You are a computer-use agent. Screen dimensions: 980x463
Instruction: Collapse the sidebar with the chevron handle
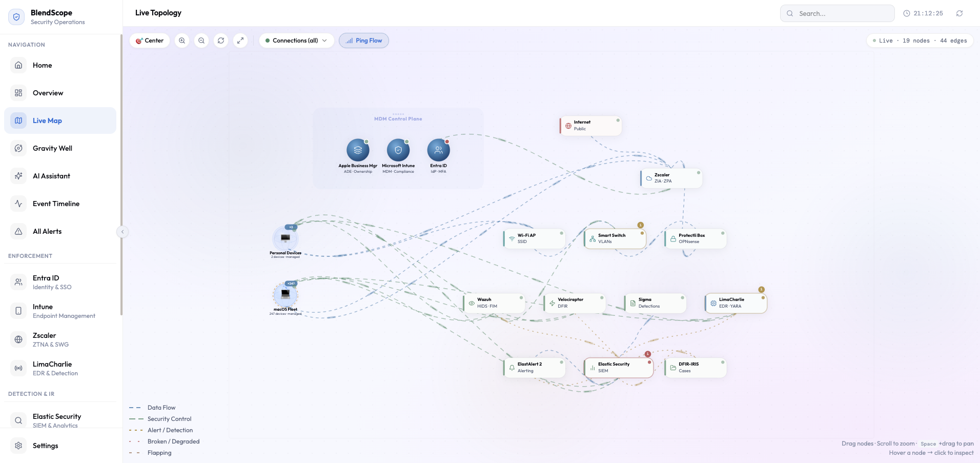coord(122,232)
